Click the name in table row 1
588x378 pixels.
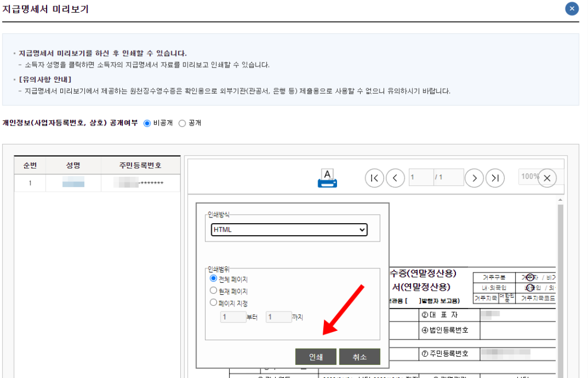coord(73,183)
